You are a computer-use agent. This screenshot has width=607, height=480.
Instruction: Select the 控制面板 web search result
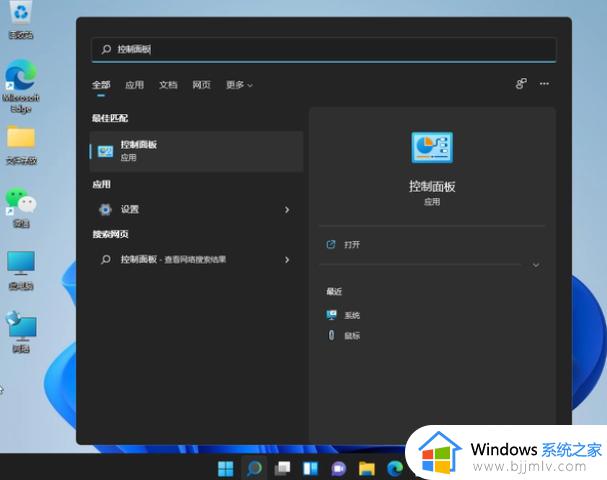pos(196,259)
